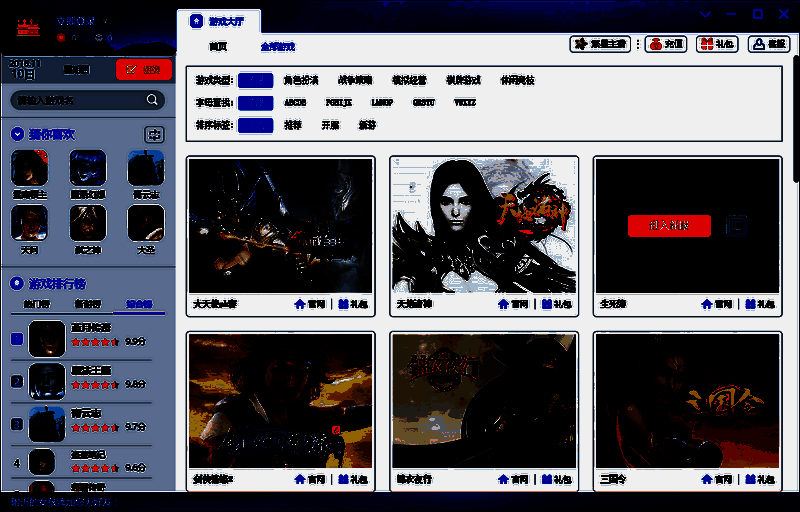The width and height of the screenshot is (800, 512).
Task: Open the dropdown arrow next to username
Action: (105, 20)
